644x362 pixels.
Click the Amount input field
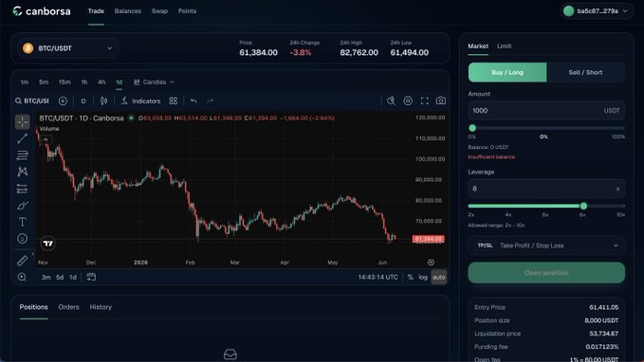click(546, 111)
